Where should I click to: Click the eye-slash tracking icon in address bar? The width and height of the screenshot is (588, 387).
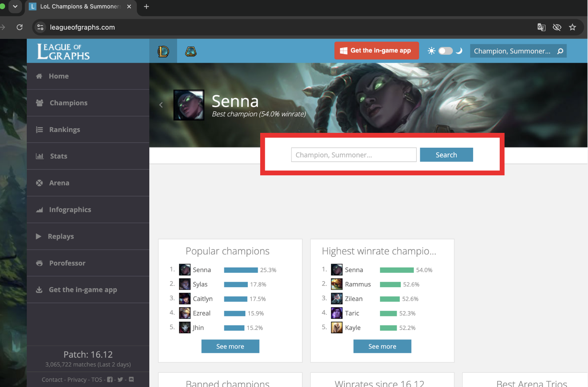[x=557, y=27]
